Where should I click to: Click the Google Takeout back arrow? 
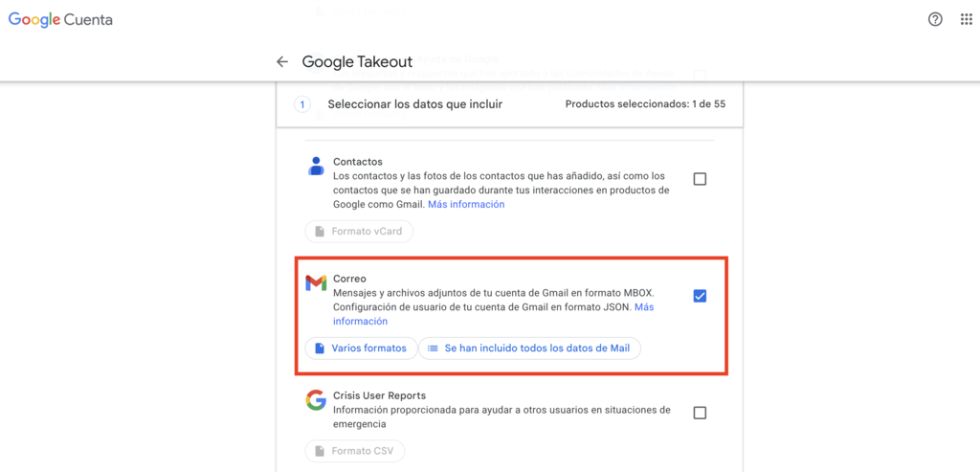pyautogui.click(x=281, y=62)
